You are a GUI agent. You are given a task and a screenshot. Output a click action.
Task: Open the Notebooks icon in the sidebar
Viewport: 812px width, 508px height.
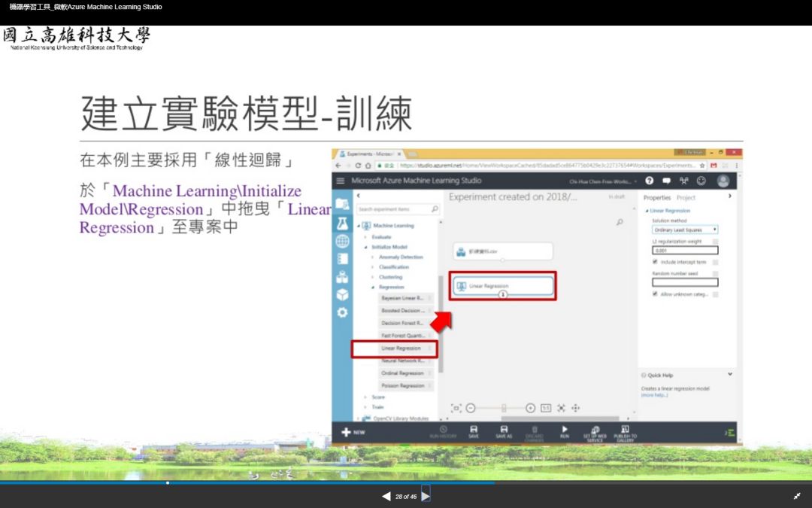pos(342,259)
